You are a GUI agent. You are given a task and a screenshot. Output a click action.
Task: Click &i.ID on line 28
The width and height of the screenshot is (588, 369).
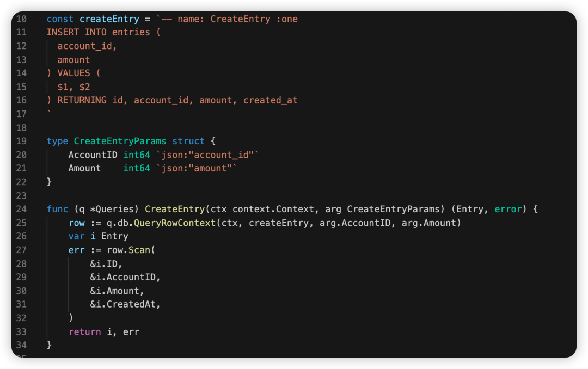103,264
